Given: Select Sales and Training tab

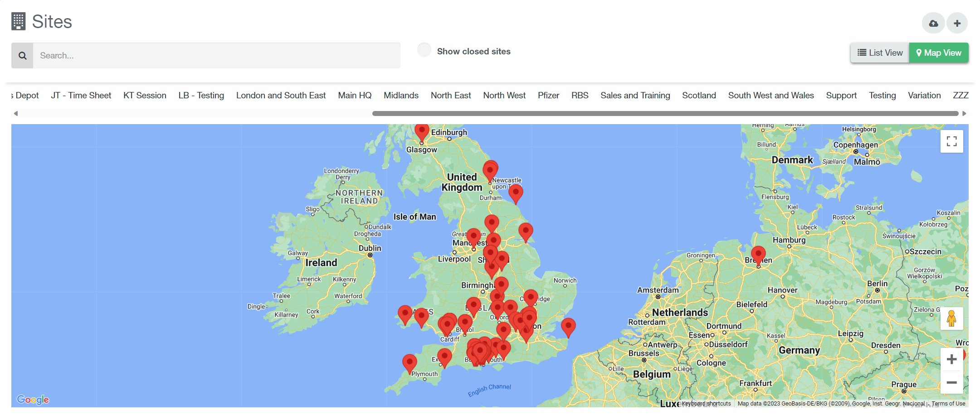Looking at the screenshot, I should [635, 96].
